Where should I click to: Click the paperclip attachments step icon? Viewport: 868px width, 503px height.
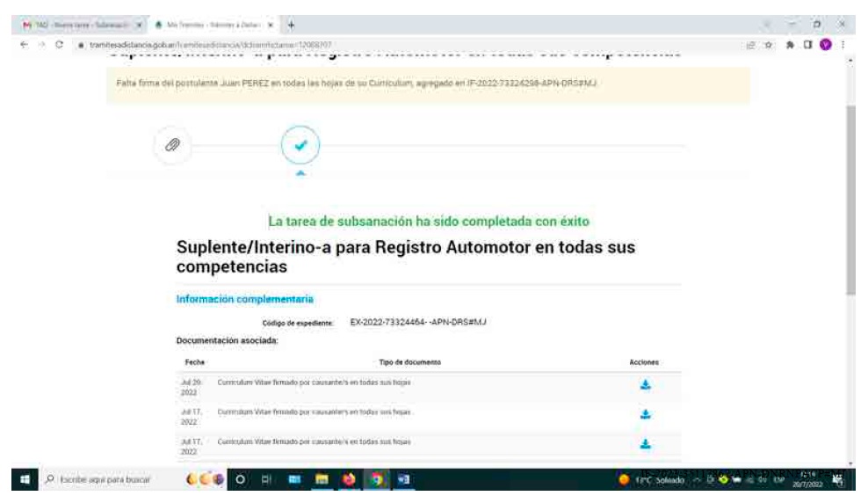pos(172,145)
